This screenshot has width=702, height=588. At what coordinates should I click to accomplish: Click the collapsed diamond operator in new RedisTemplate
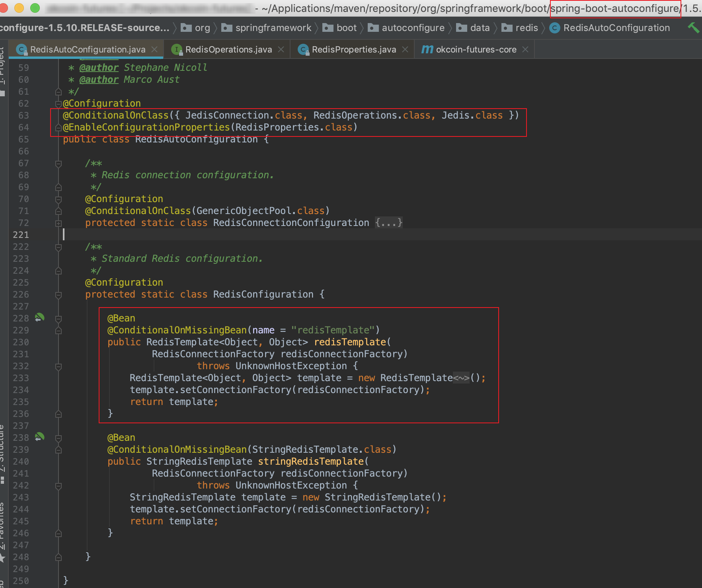pos(461,378)
